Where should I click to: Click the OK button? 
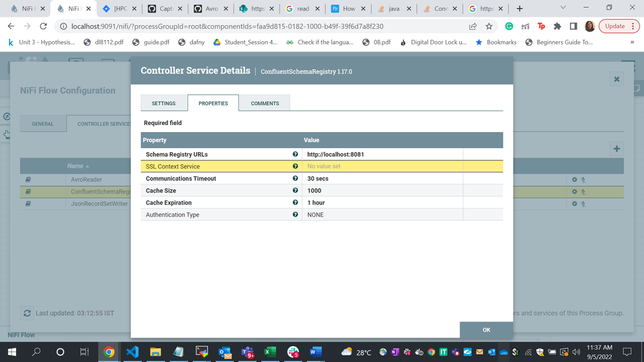coord(486,330)
